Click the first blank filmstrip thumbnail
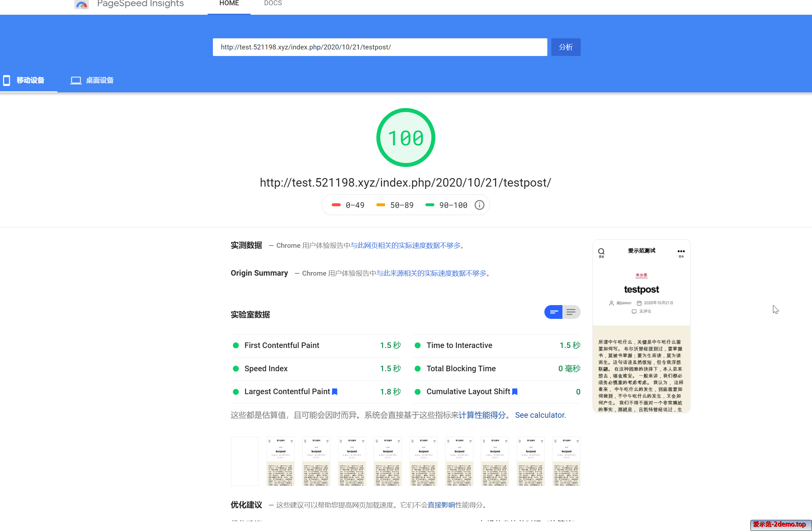 click(x=245, y=461)
